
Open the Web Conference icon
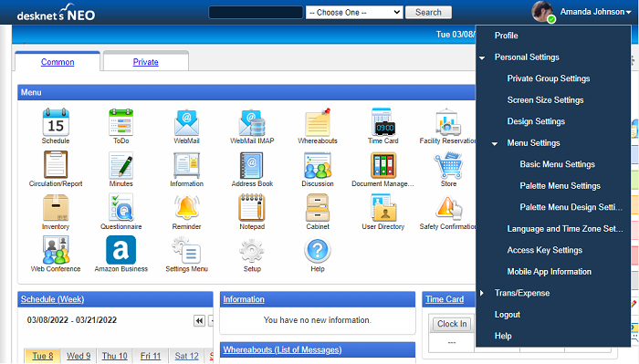[x=56, y=250]
